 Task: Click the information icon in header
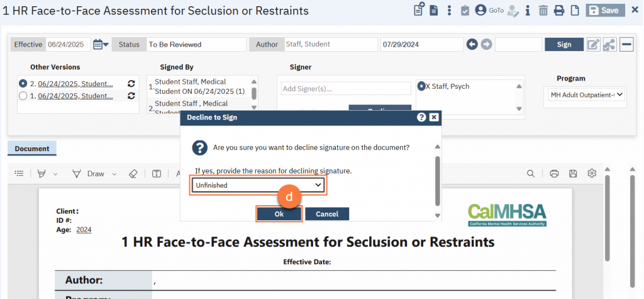pos(527,10)
